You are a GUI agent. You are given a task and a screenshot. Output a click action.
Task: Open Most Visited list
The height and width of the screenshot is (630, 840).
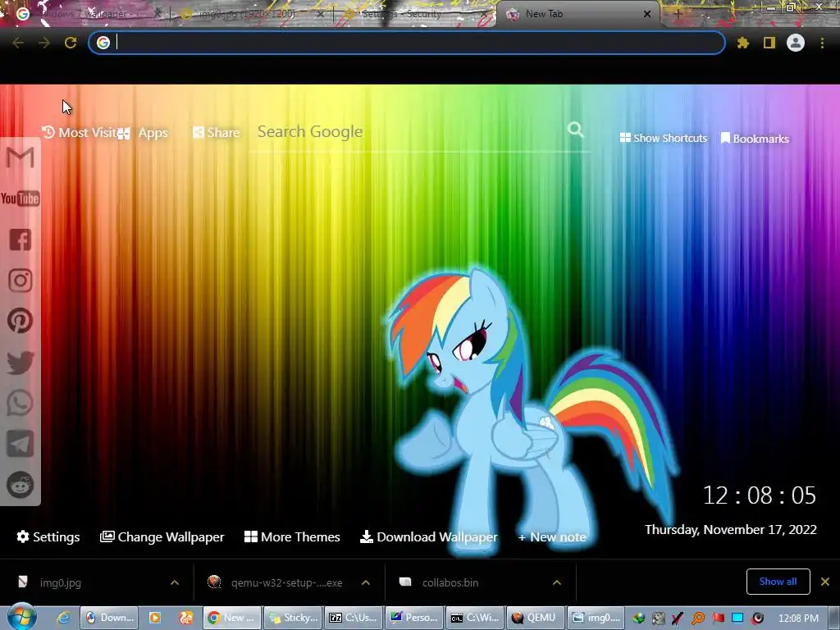(80, 132)
